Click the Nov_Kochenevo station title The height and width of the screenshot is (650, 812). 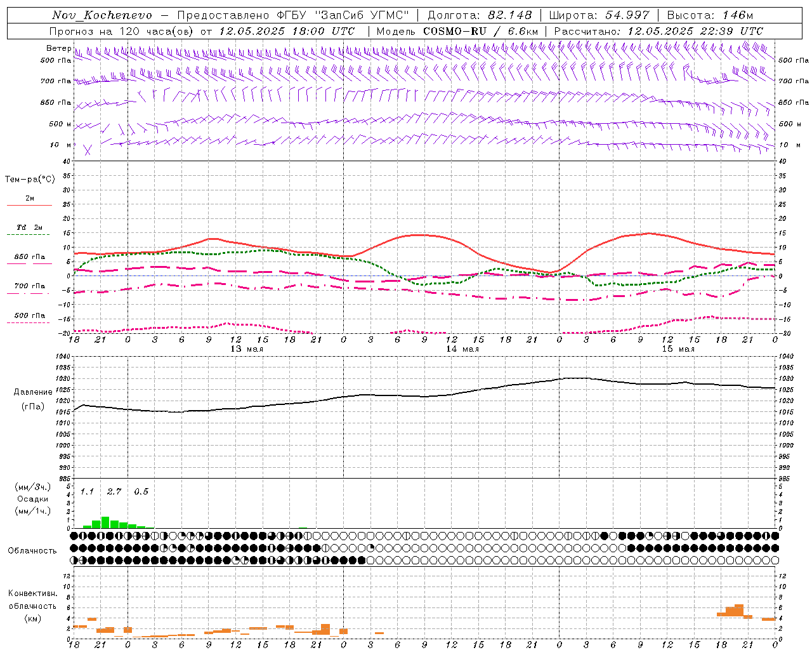pos(102,15)
